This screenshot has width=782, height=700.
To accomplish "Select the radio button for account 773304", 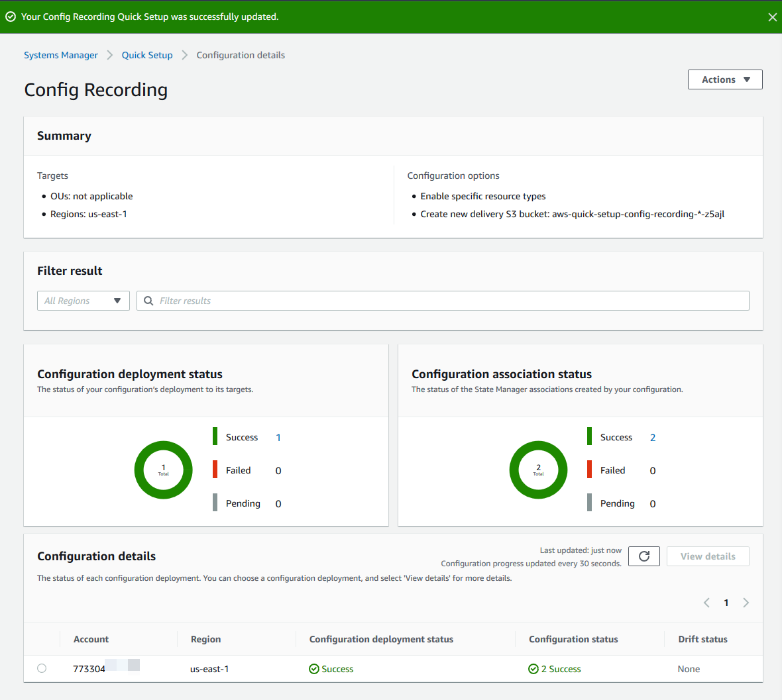I will (42, 668).
